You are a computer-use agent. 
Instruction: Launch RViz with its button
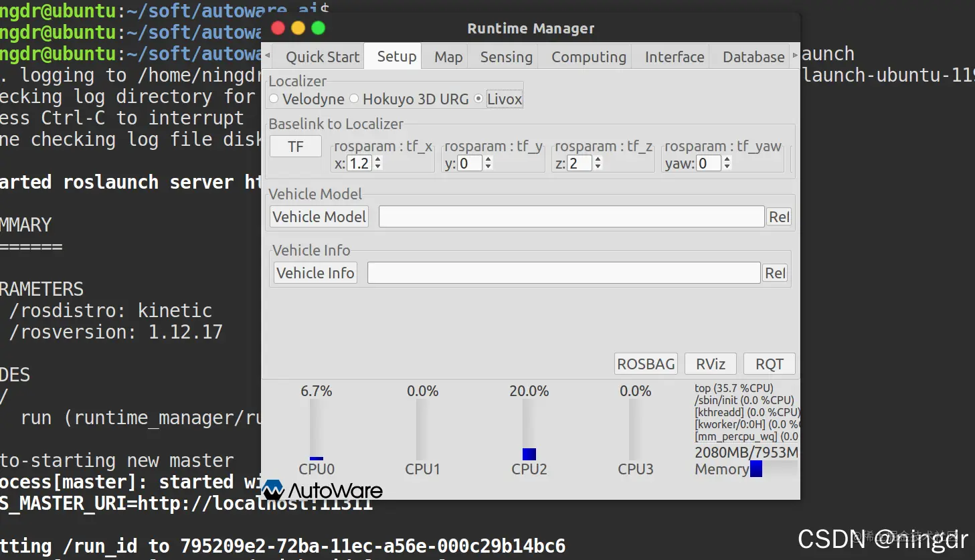(x=711, y=364)
